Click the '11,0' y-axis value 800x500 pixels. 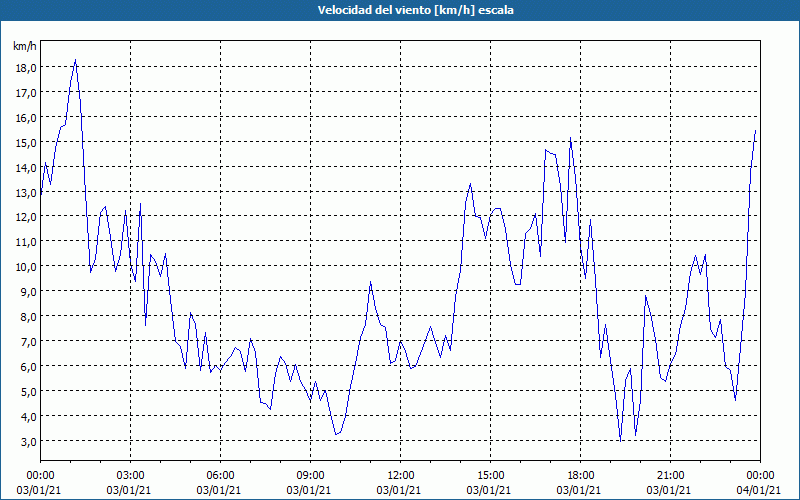tap(26, 242)
